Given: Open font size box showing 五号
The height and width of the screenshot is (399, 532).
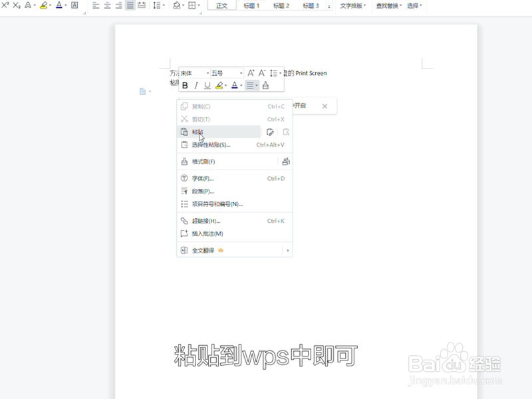Looking at the screenshot, I should click(227, 73).
